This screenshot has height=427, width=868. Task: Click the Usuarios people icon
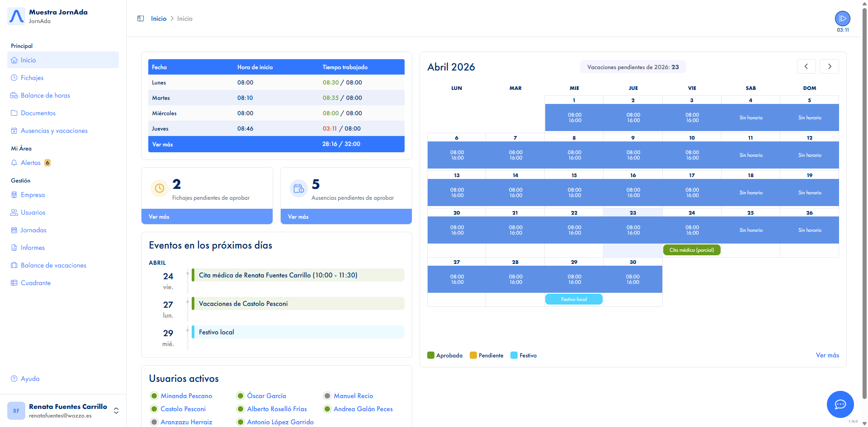click(x=15, y=212)
